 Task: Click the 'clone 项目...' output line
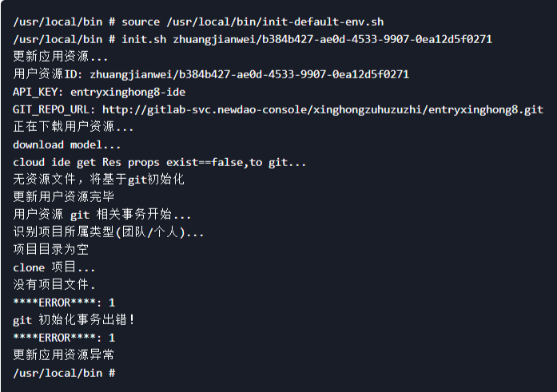coord(54,267)
